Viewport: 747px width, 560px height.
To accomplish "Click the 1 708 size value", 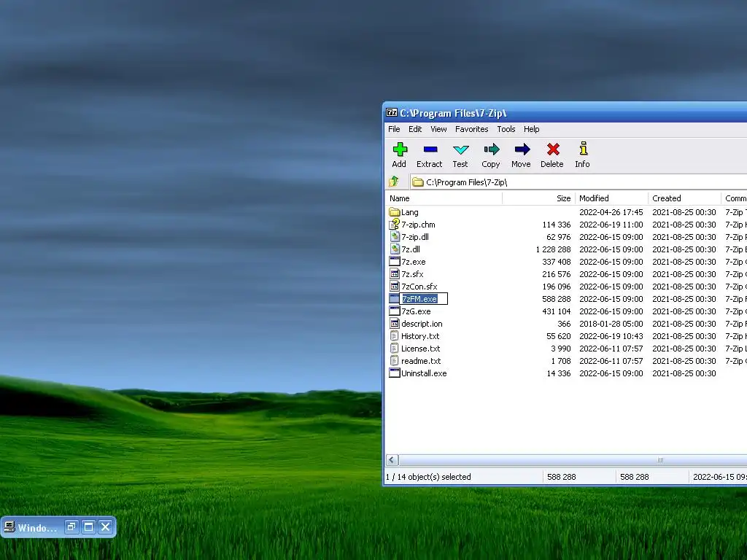I will (561, 360).
